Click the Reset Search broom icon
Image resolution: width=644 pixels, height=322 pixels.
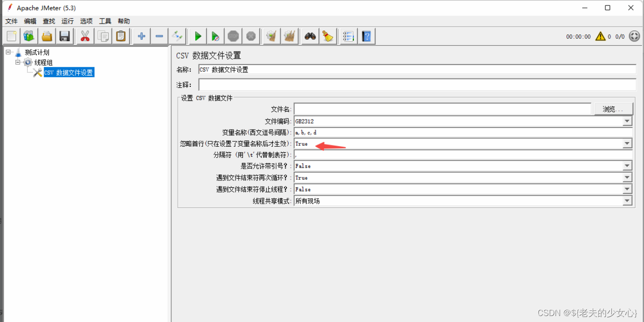coord(328,36)
